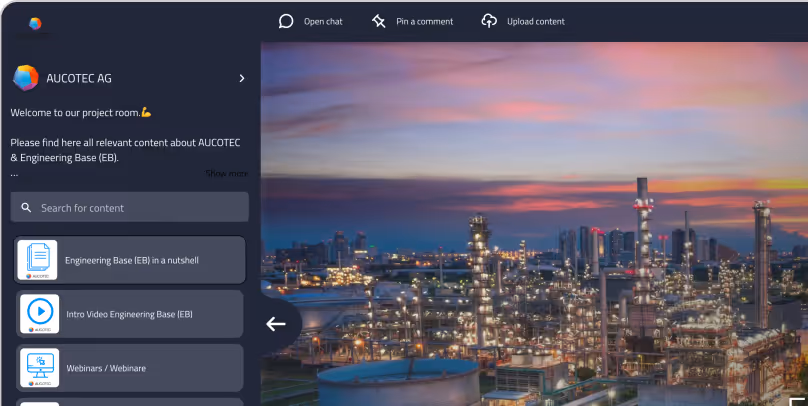Click the AUCOTEC AG company name
Screen dimensions: 808x406
[x=79, y=78]
